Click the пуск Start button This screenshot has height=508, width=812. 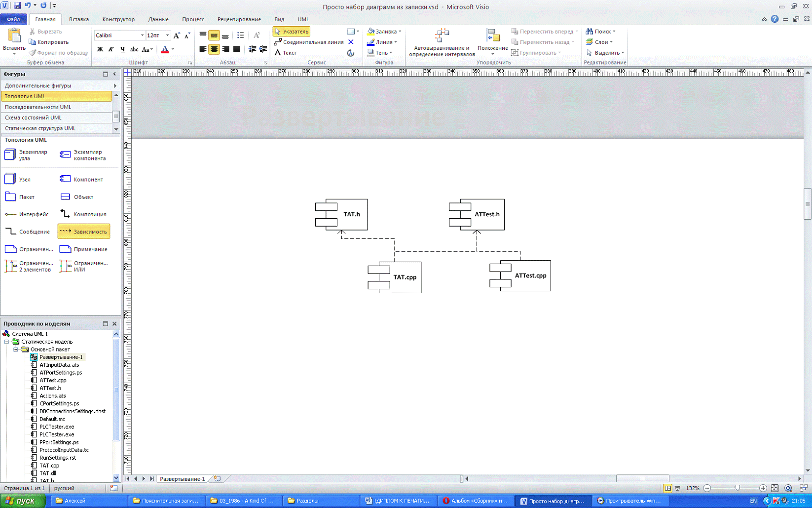[22, 501]
